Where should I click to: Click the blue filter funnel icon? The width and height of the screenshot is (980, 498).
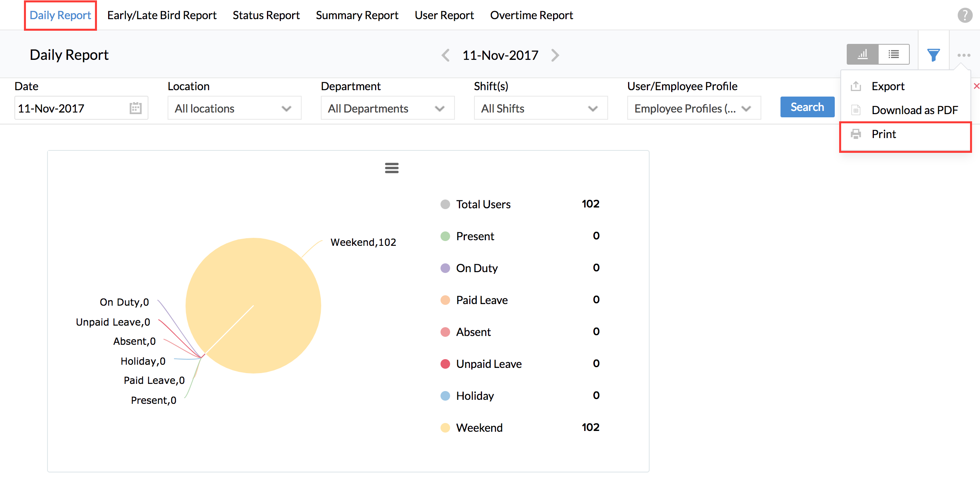coord(933,55)
